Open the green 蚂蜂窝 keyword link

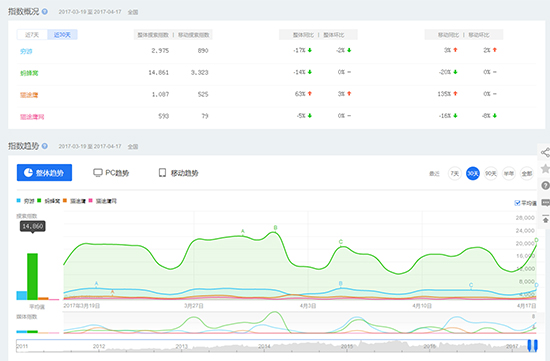29,73
